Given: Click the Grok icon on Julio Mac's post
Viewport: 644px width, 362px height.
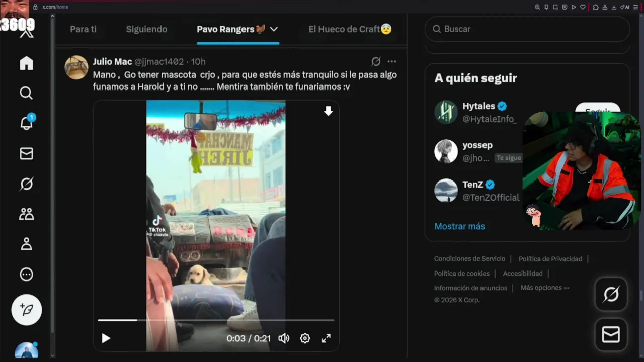Looking at the screenshot, I should (376, 61).
